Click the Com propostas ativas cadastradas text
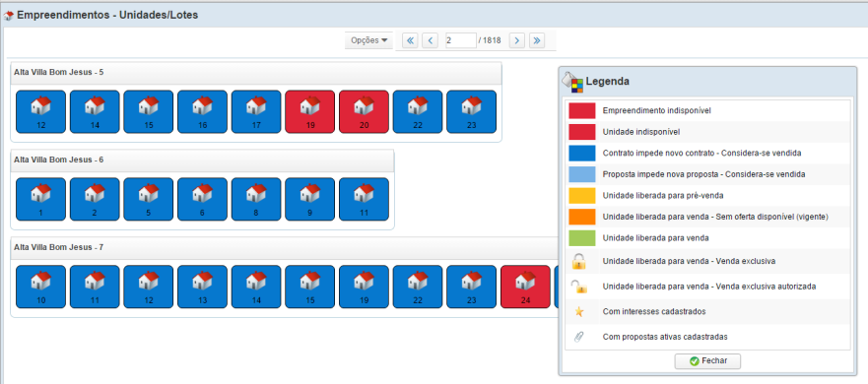The image size is (868, 384). pos(665,337)
